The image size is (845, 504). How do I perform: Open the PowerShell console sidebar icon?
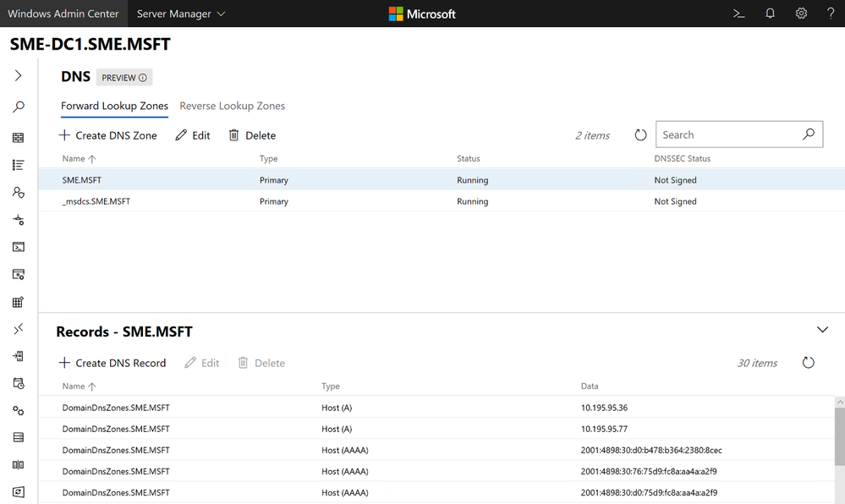pyautogui.click(x=19, y=247)
